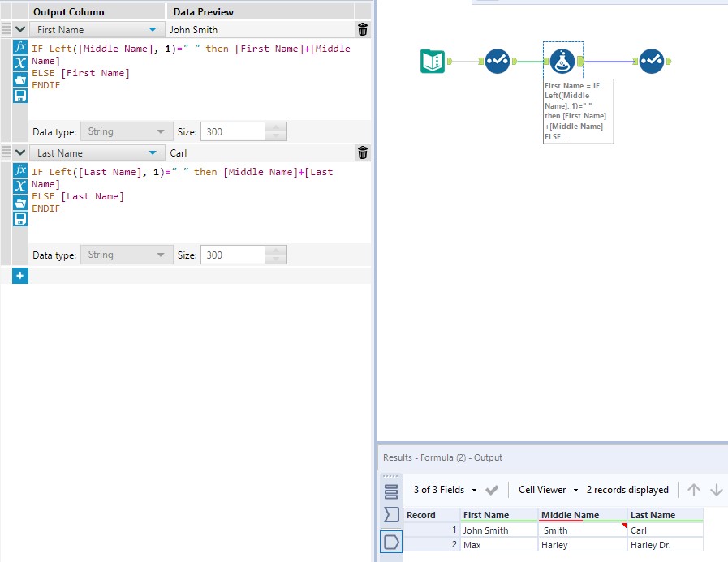
Task: Save the Last Name expression with the disk icon
Action: (20, 214)
